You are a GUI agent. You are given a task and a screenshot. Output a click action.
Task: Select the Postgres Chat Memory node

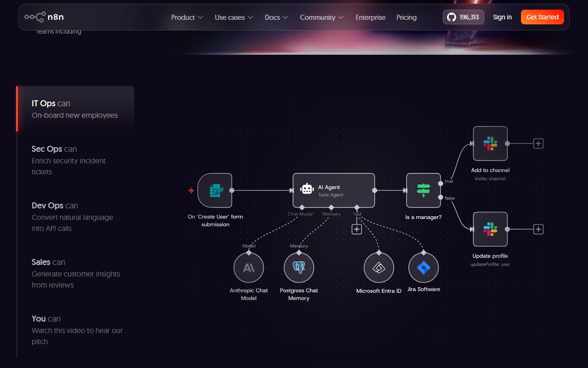299,267
